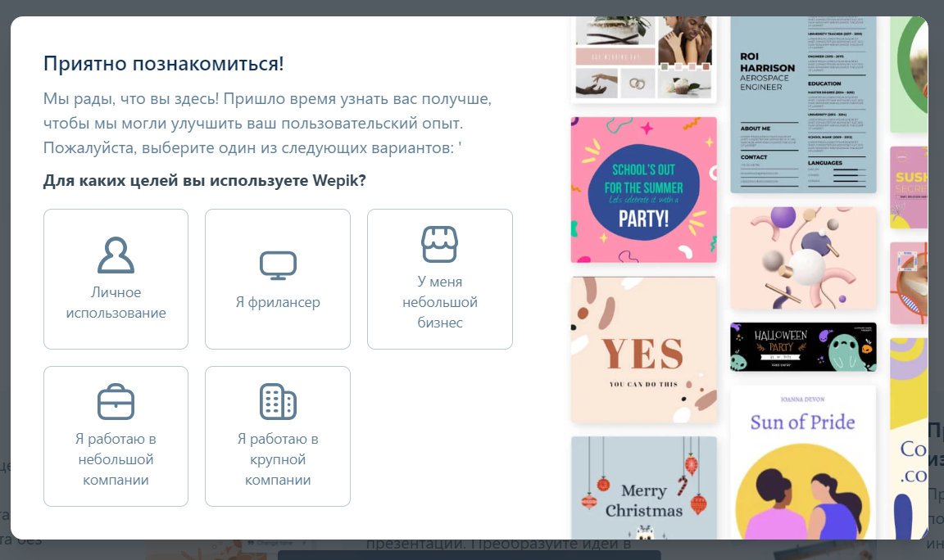Viewport: 944px width, 560px height.
Task: Open the 'Sun of Pride' template
Action: tap(803, 463)
